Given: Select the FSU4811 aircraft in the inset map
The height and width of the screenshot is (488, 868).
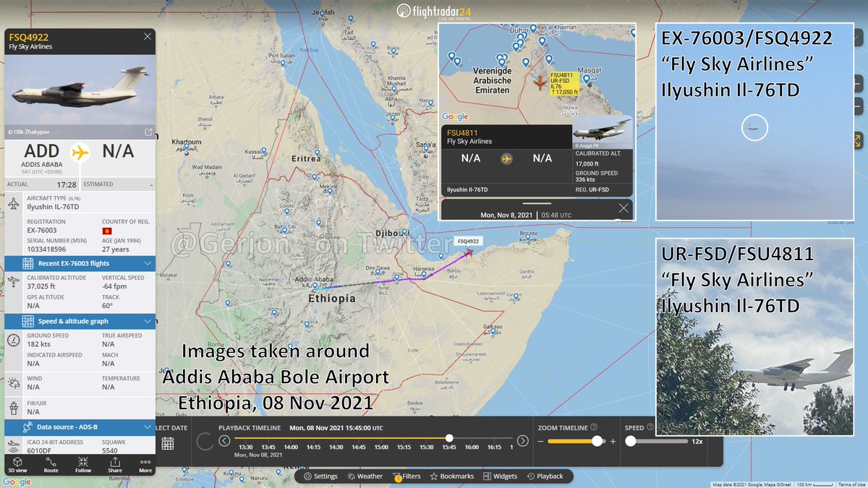Looking at the screenshot, I should click(x=539, y=82).
